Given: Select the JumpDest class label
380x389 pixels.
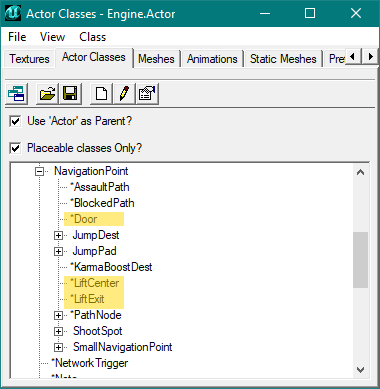Looking at the screenshot, I should 96,235.
